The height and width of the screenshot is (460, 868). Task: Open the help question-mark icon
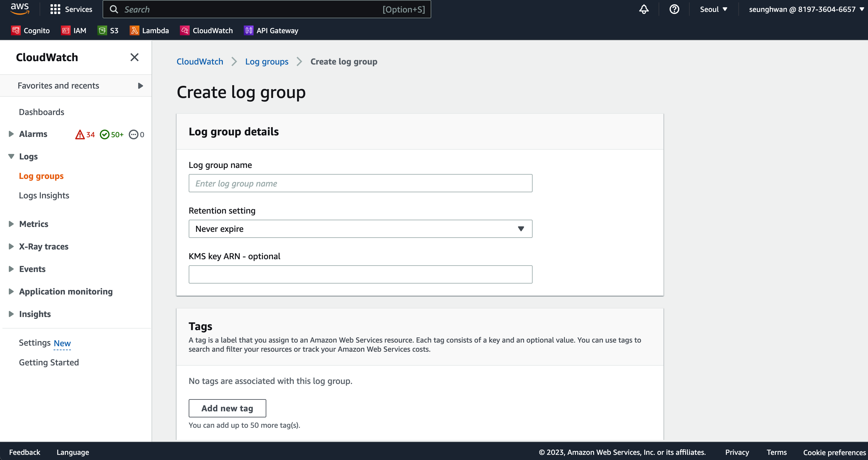[x=674, y=9]
